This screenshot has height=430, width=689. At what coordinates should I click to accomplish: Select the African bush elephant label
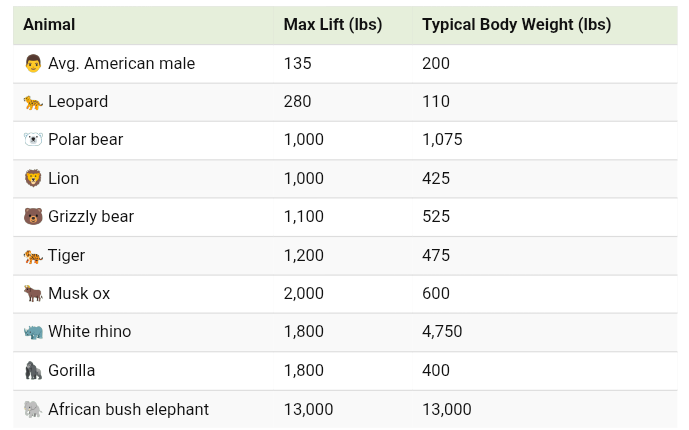[x=128, y=409]
